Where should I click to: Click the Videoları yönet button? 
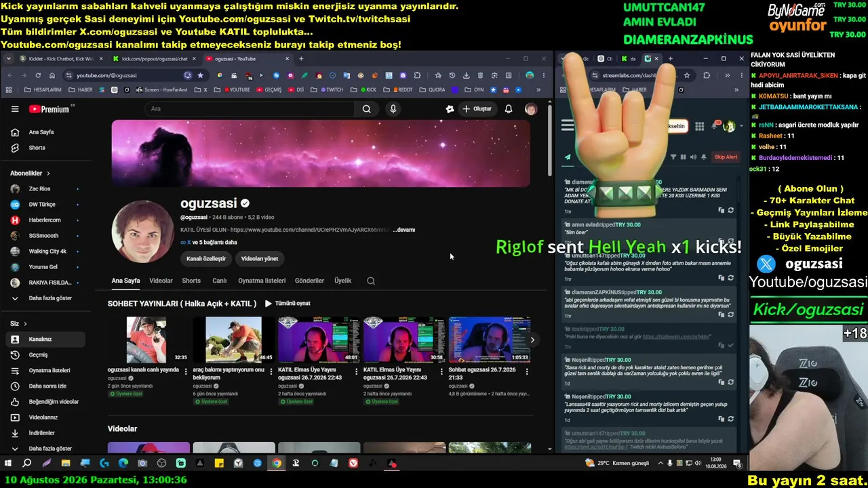tap(260, 259)
